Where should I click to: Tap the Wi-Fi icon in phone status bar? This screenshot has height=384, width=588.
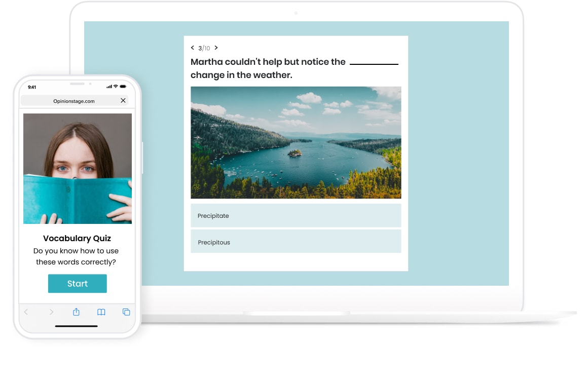click(x=116, y=87)
